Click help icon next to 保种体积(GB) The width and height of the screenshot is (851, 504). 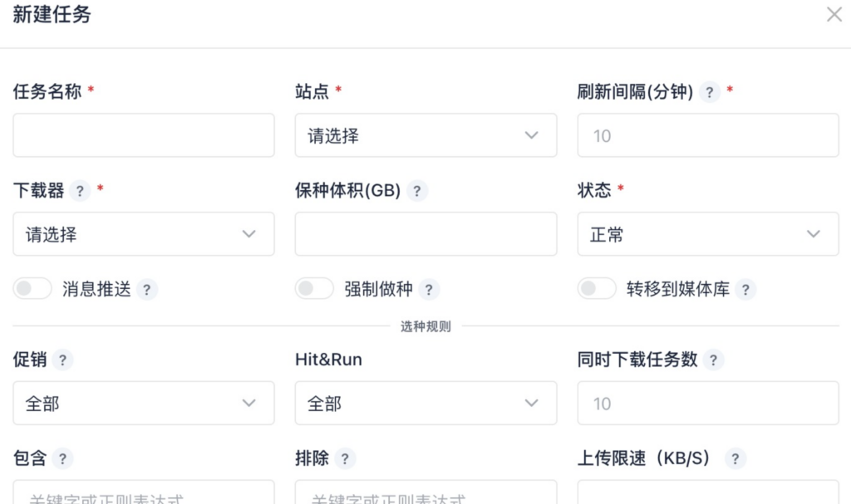[x=416, y=191]
